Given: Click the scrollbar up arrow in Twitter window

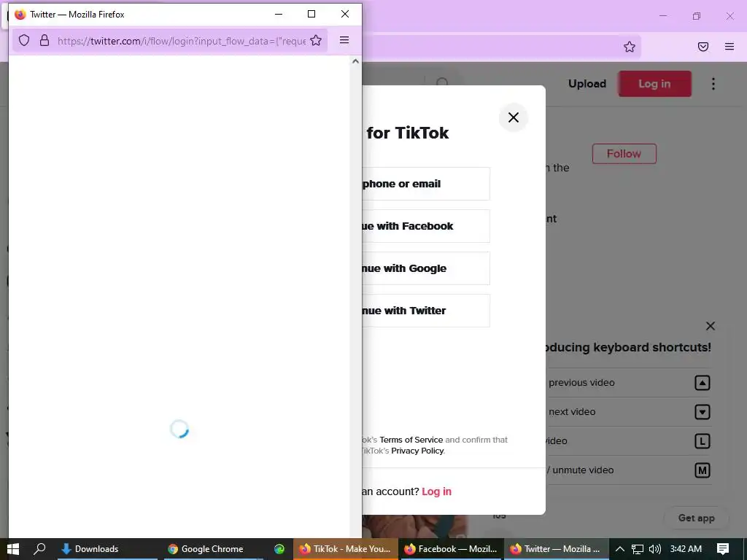Looking at the screenshot, I should [x=355, y=61].
